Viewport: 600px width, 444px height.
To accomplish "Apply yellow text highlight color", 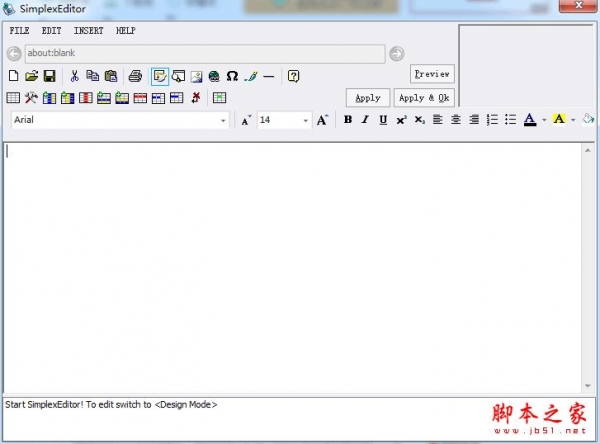I will pos(559,119).
